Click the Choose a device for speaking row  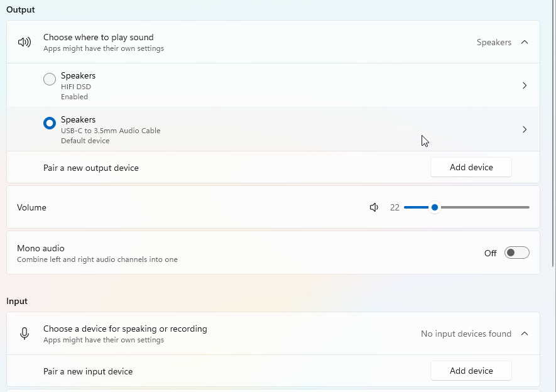(251, 334)
